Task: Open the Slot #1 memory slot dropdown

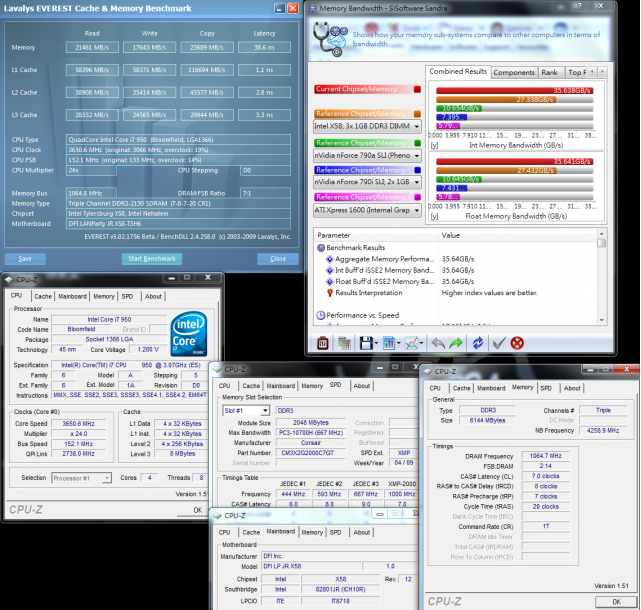Action: point(265,410)
